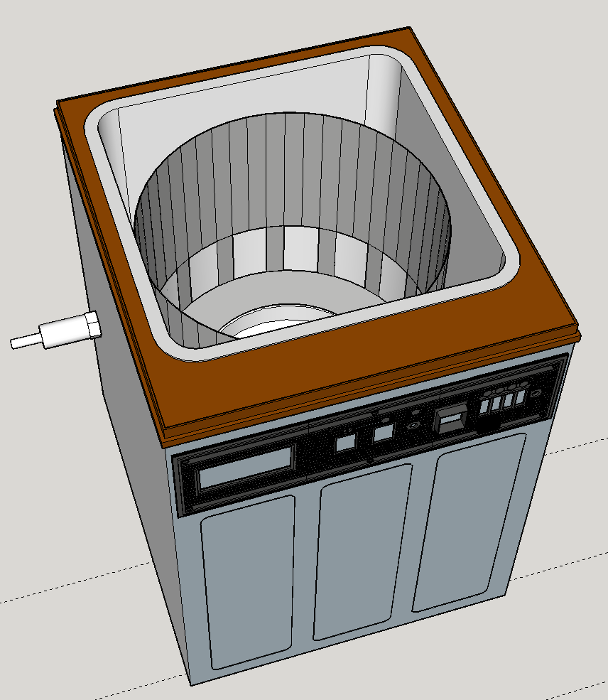Toggle the first of four small switches

click(x=486, y=405)
